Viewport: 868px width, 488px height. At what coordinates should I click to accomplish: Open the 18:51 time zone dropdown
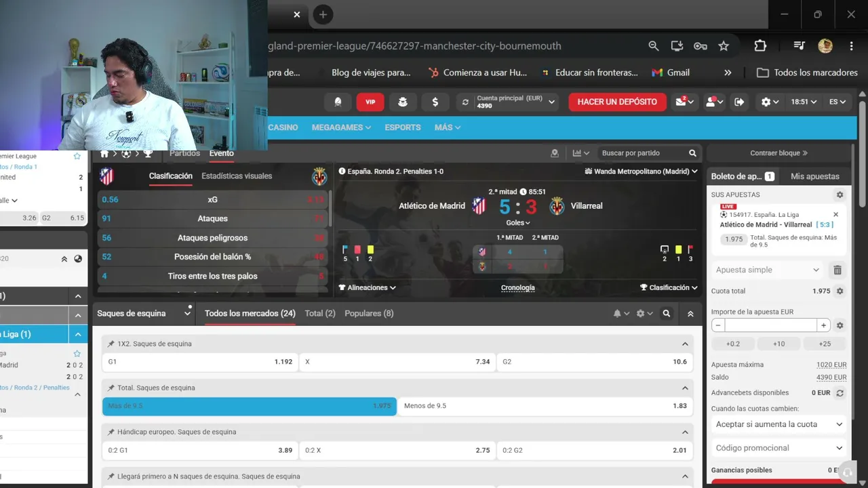point(804,102)
